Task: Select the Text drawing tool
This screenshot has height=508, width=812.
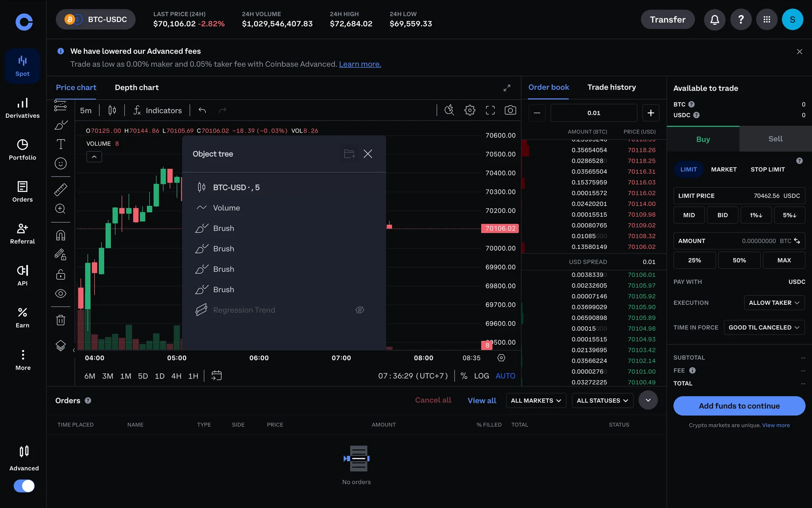Action: tap(60, 144)
